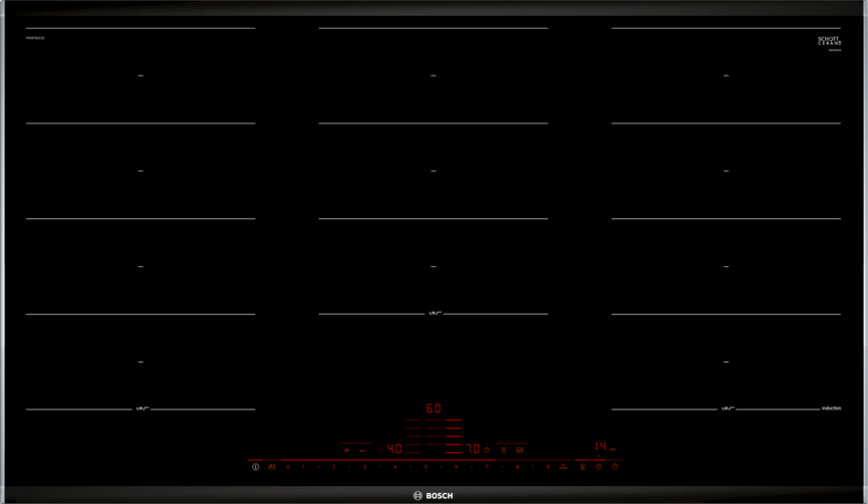
Task: Select the left bar-column zone indicator
Action: (x=414, y=436)
